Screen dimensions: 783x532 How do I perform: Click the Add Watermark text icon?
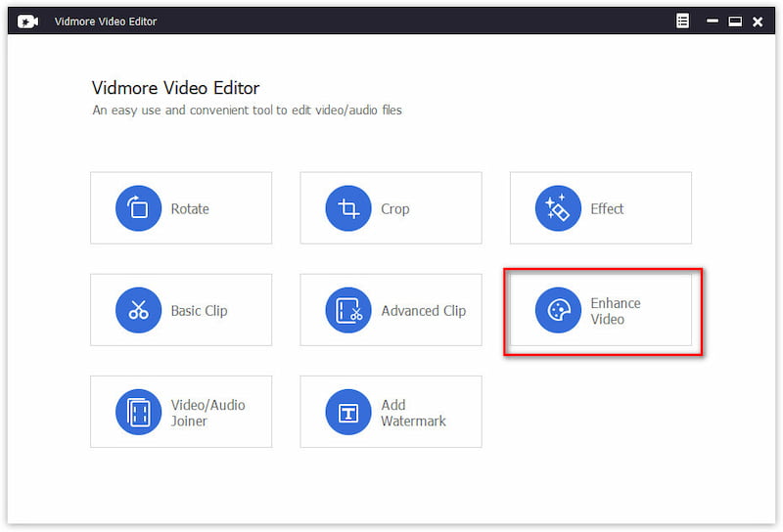coord(348,412)
